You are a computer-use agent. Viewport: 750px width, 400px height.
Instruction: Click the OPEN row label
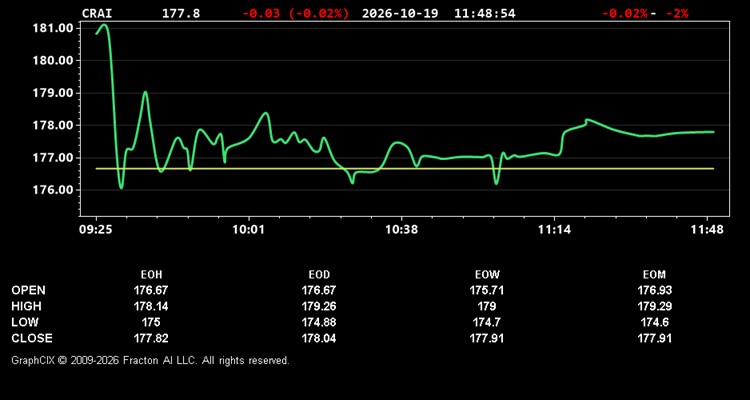pos(29,290)
